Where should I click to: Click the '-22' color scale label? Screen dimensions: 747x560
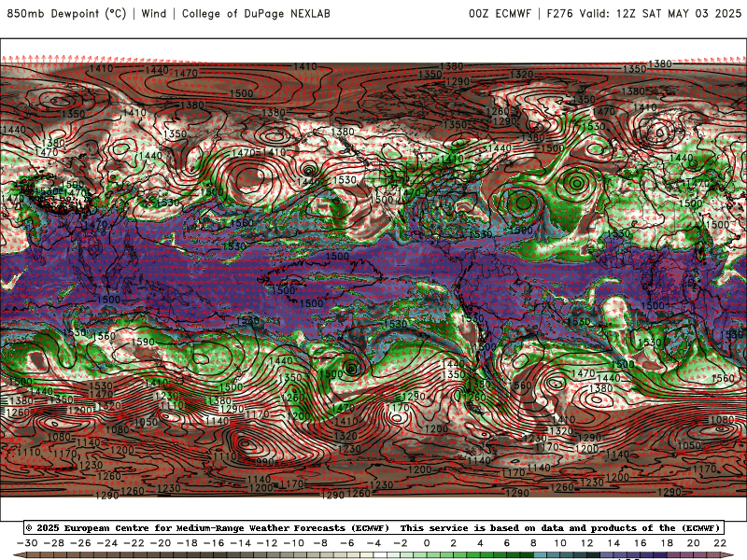134,543
